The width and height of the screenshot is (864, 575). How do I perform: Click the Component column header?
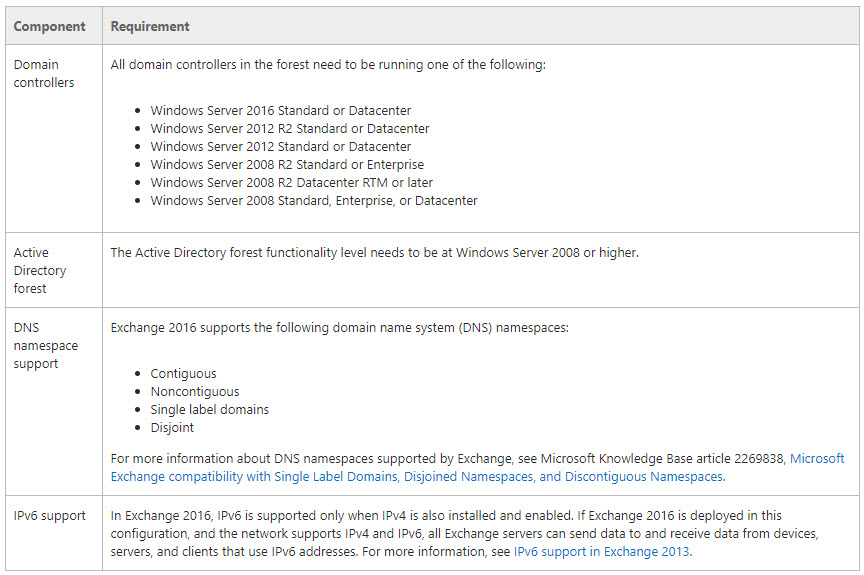pos(50,26)
